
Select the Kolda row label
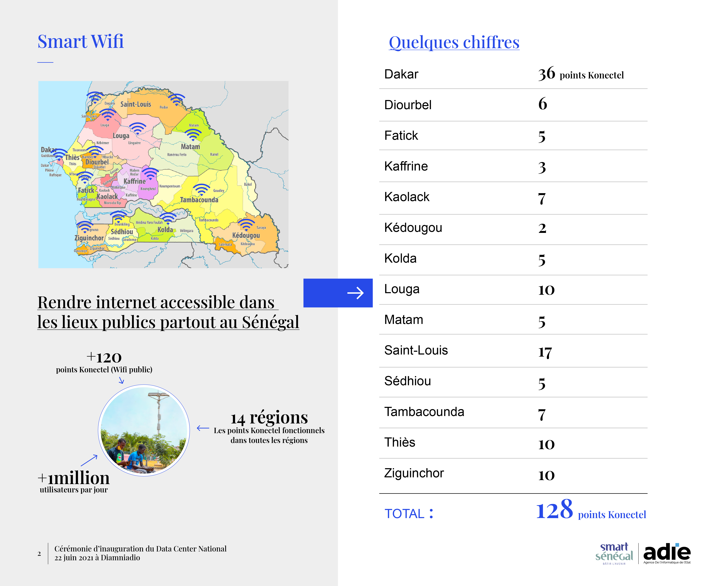(x=400, y=259)
